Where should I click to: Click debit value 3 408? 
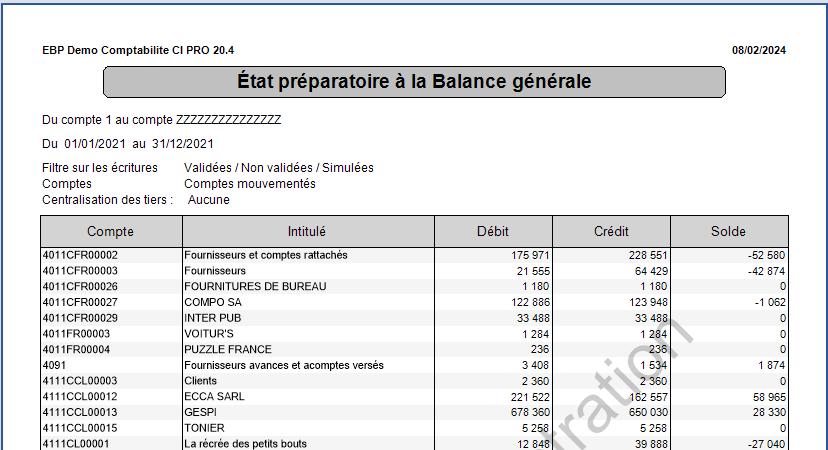(x=535, y=365)
